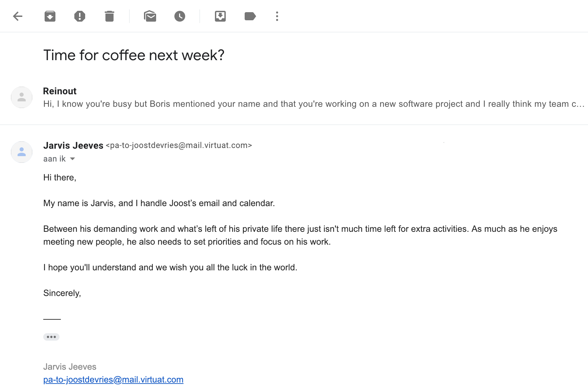Expand recipient details arrow beside 'aan ik'
588x392 pixels.
tap(72, 159)
